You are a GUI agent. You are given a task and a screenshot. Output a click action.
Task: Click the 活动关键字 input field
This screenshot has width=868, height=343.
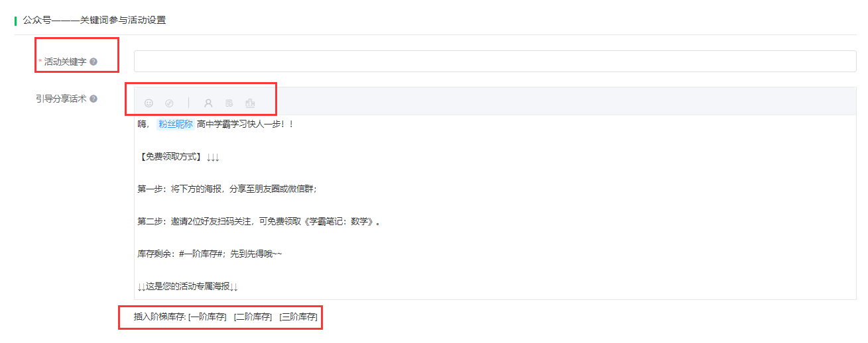[495, 61]
